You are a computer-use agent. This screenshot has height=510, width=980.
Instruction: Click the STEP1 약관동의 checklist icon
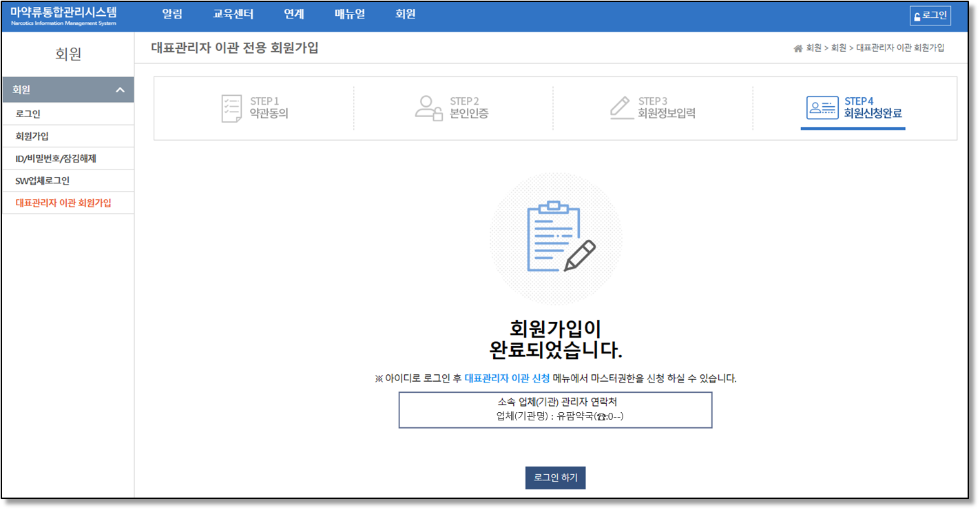coord(231,108)
